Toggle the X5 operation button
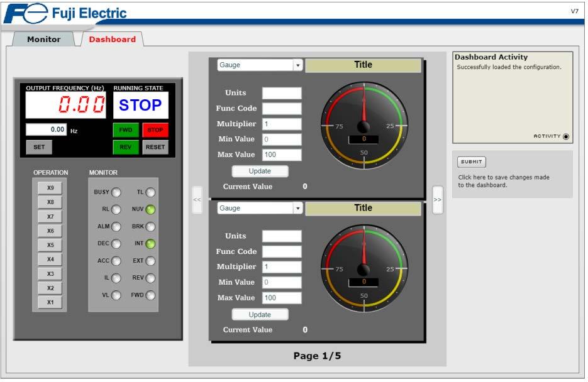588x382 pixels. [x=50, y=245]
